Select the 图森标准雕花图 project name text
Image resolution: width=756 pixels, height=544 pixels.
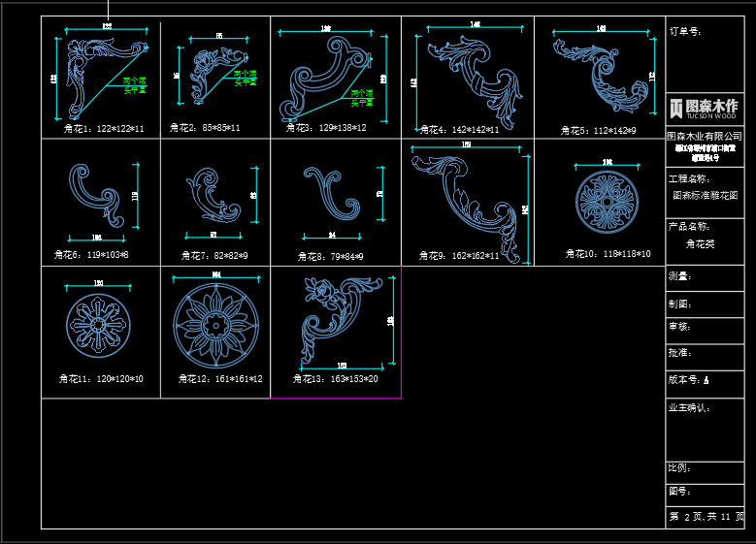point(705,195)
